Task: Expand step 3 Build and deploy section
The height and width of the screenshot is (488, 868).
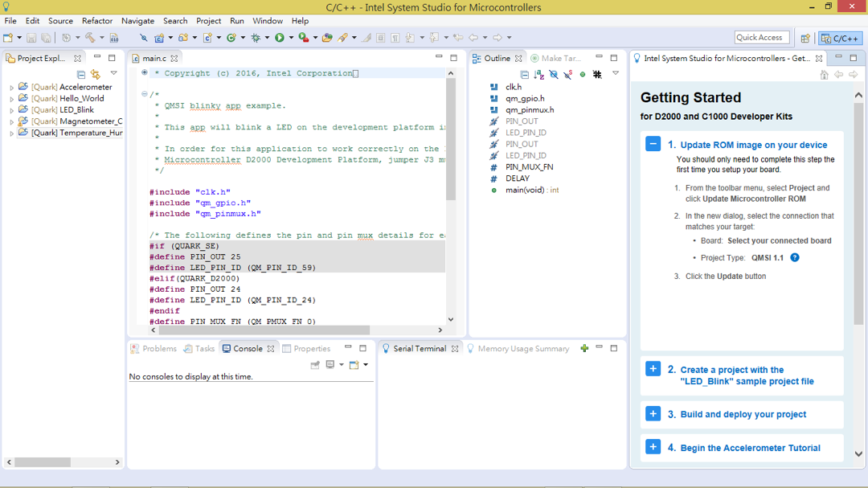Action: click(x=653, y=414)
